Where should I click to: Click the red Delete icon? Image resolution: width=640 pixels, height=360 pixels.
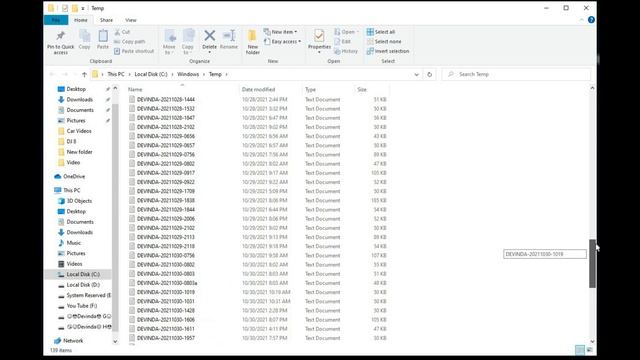point(209,36)
